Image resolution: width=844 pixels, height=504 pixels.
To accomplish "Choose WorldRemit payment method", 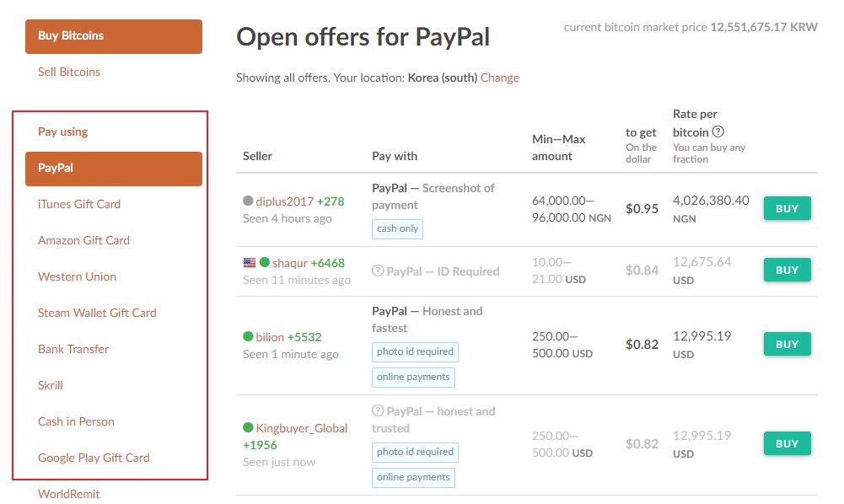I will [x=69, y=494].
